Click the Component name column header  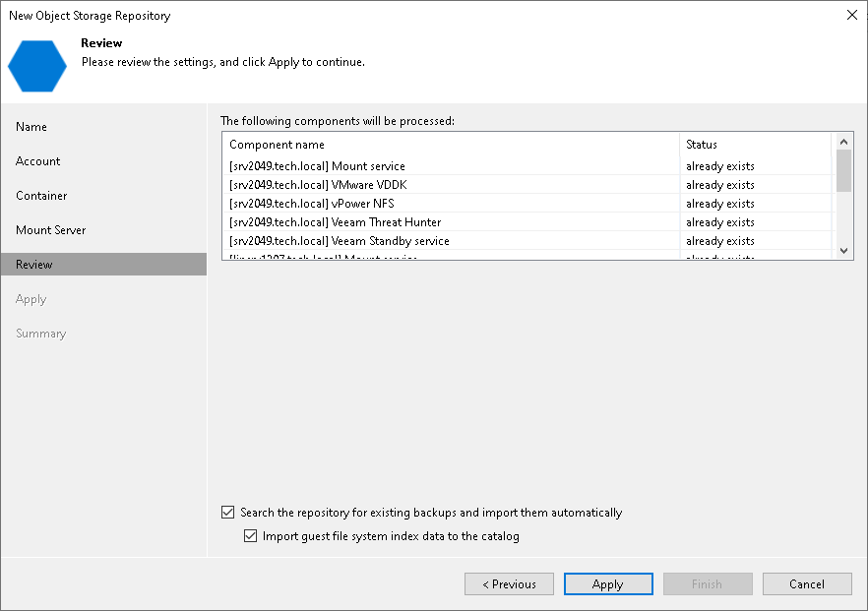click(451, 145)
